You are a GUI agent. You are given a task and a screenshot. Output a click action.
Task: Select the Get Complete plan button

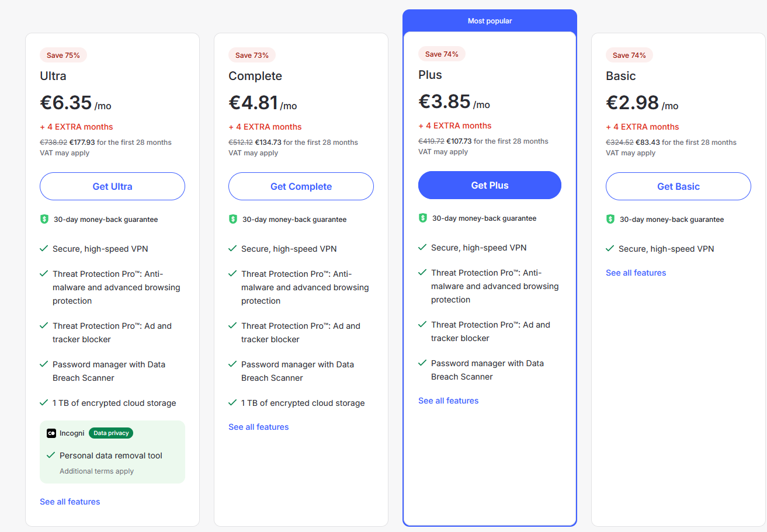(x=301, y=186)
